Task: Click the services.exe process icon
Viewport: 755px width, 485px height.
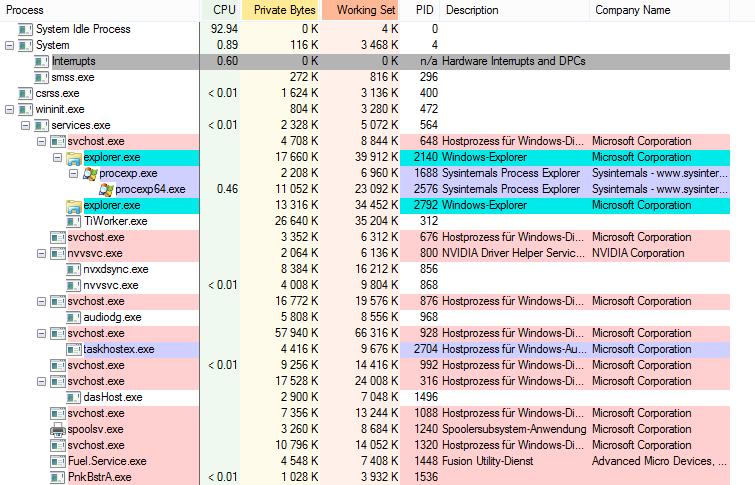Action: (41, 126)
